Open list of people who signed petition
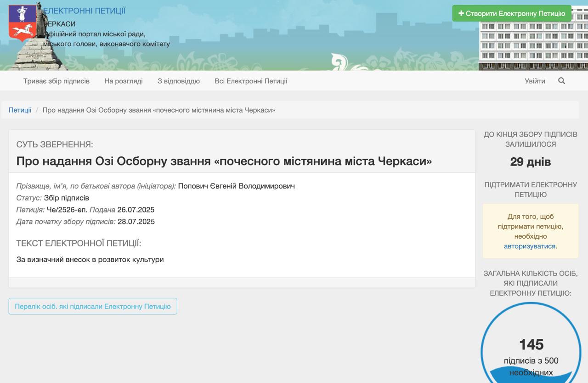 (x=93, y=306)
